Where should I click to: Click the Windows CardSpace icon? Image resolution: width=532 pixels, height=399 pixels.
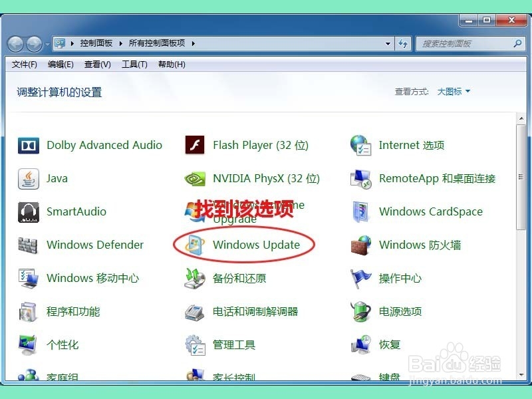point(360,211)
